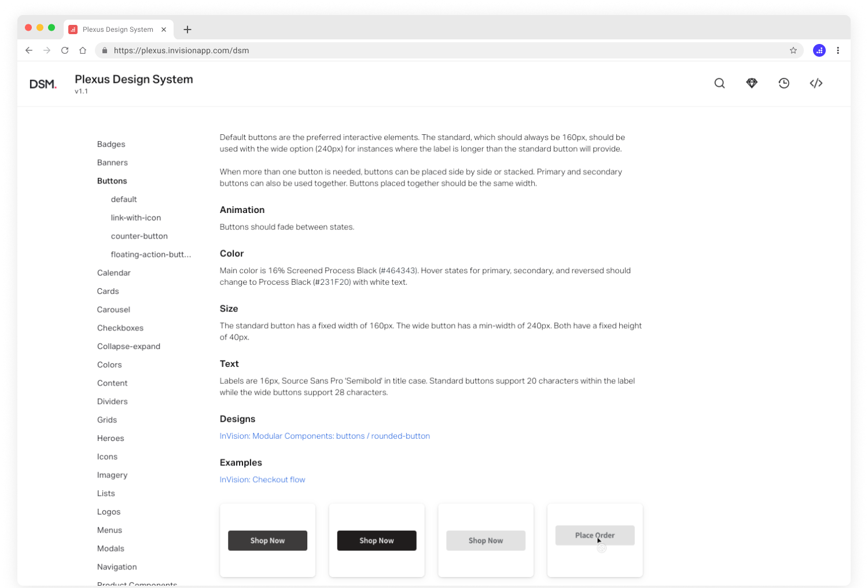This screenshot has height=588, width=868.
Task: Open Carousel in the sidebar
Action: [x=113, y=310]
